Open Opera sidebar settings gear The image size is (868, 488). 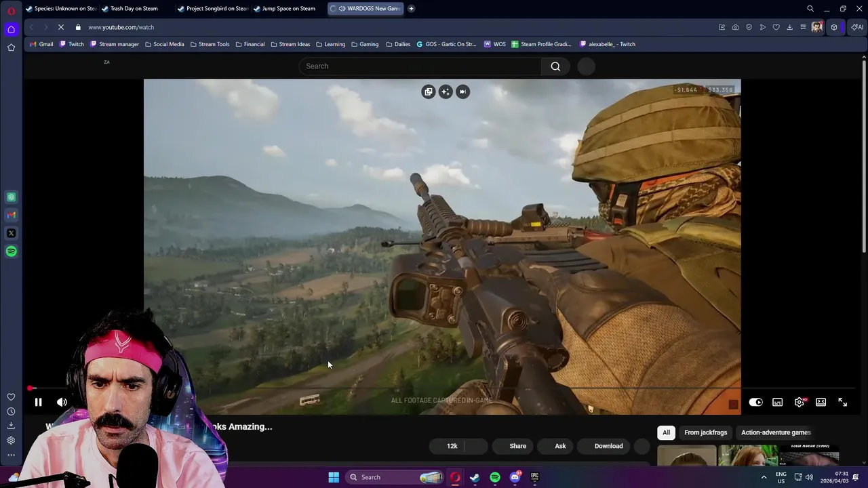(x=11, y=441)
